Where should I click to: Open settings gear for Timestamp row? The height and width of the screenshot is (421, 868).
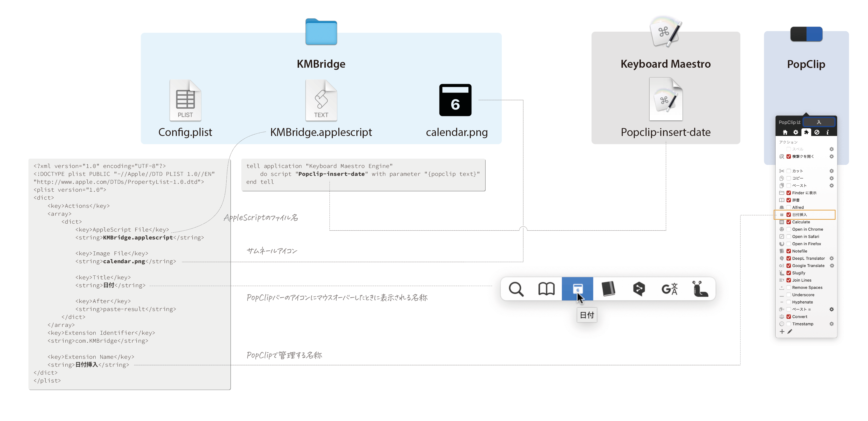point(832,324)
